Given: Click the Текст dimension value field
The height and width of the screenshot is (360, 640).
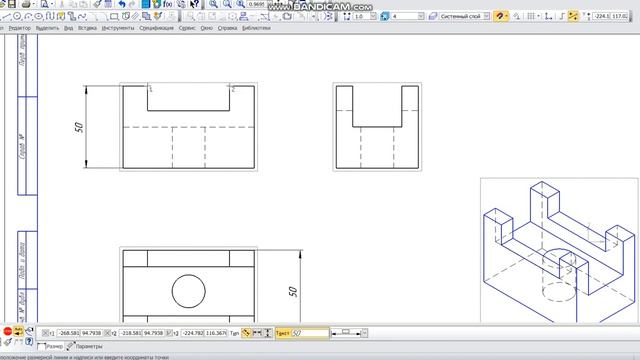Looking at the screenshot, I should 310,333.
